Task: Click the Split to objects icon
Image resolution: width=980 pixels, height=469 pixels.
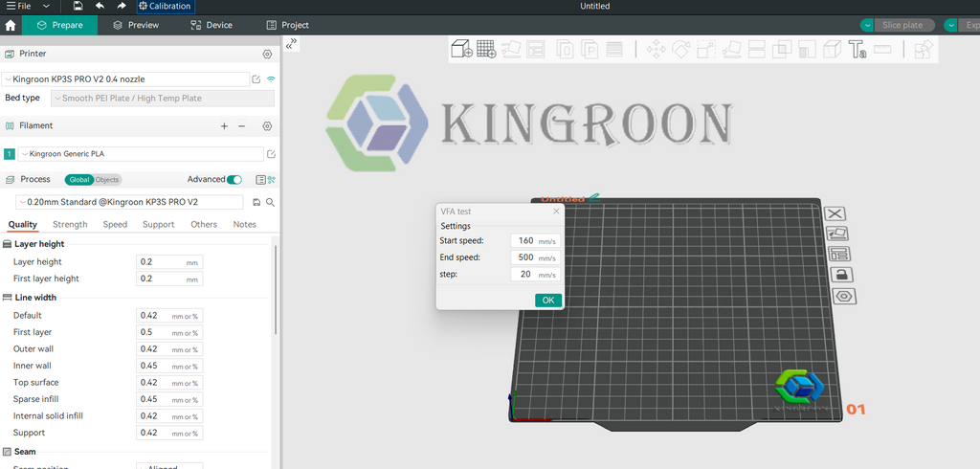Action: point(565,50)
